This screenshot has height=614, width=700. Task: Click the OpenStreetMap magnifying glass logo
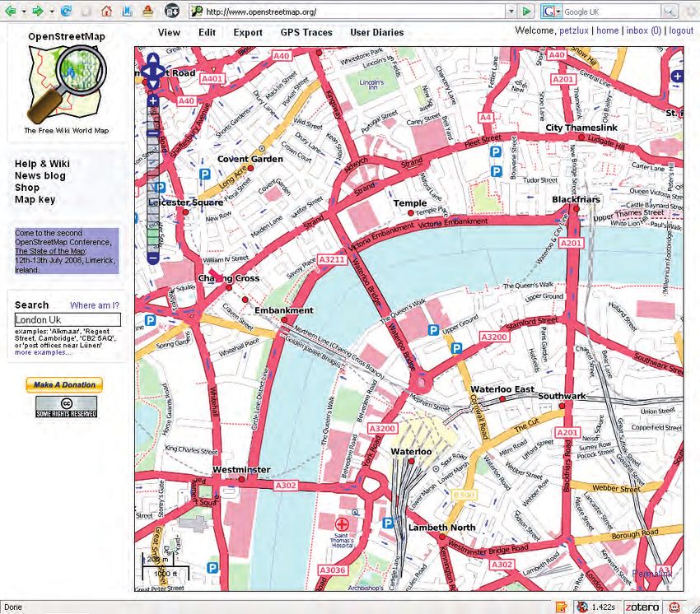67,85
